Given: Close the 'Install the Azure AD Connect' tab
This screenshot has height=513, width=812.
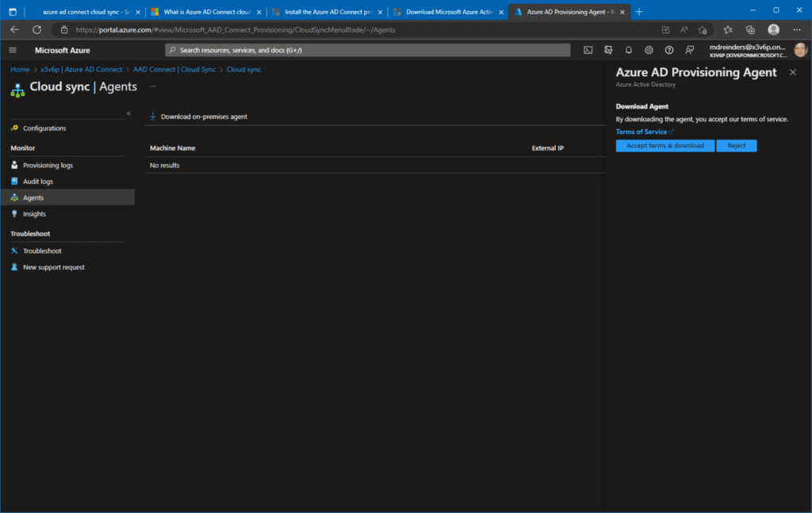Looking at the screenshot, I should click(x=380, y=13).
